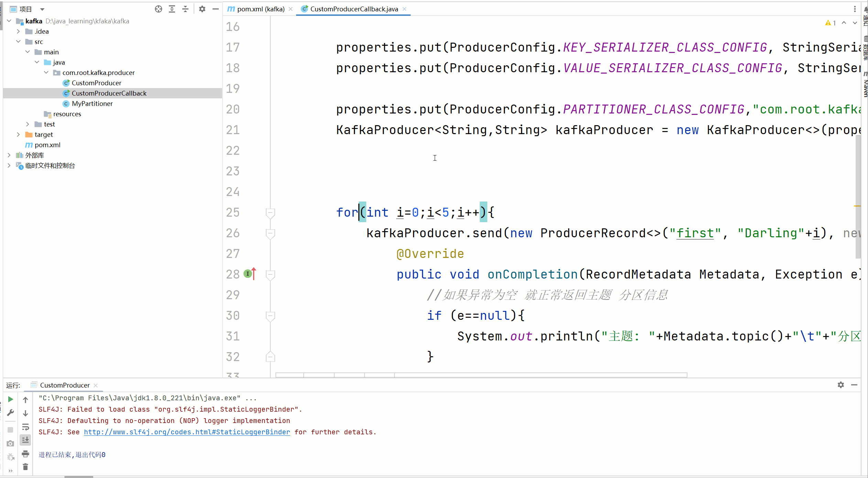
Task: Select CustomProducer run tab
Action: point(65,385)
